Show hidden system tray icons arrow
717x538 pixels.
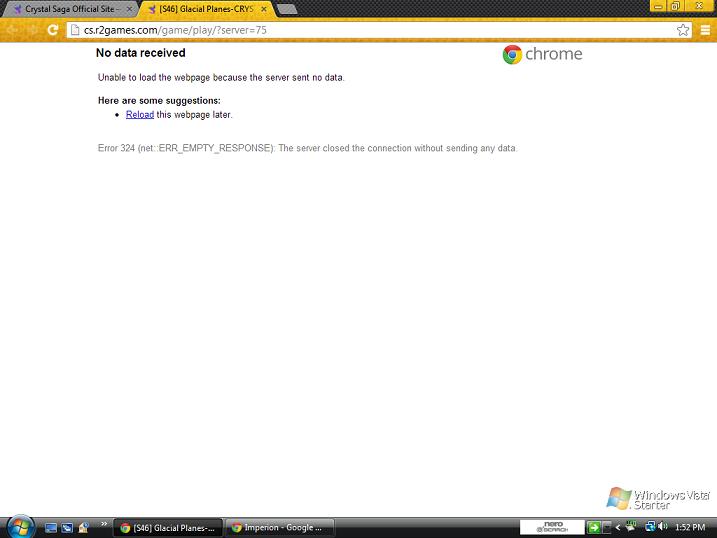pos(619,527)
